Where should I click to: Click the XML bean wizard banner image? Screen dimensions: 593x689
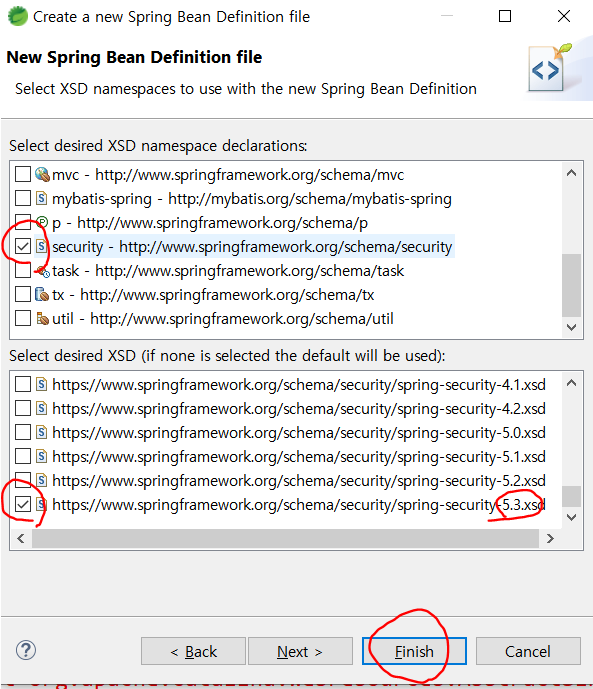click(549, 68)
